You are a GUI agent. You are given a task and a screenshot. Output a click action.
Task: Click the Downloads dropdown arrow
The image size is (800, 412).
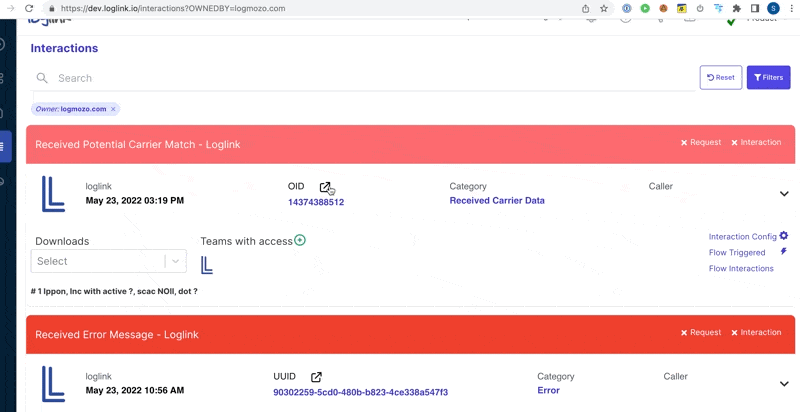[176, 261]
